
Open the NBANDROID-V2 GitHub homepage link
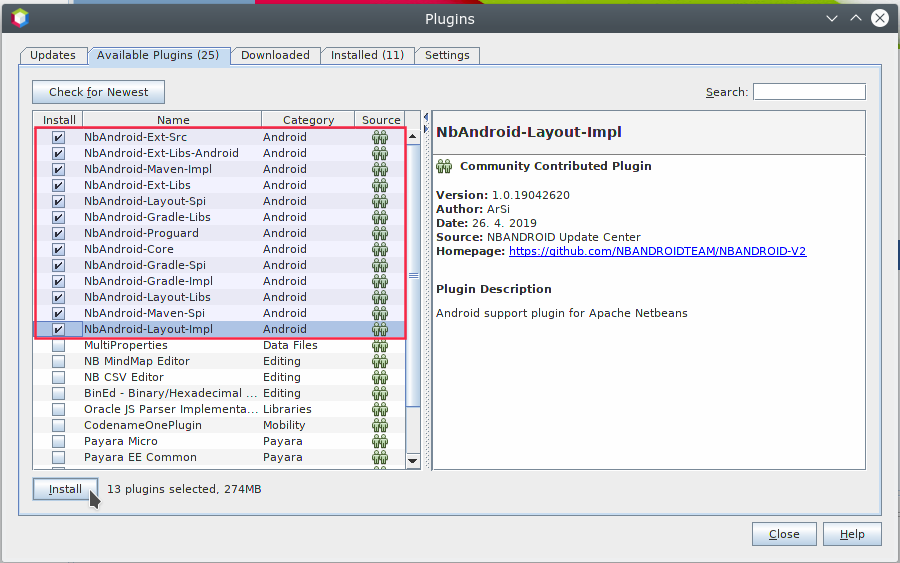(x=657, y=251)
